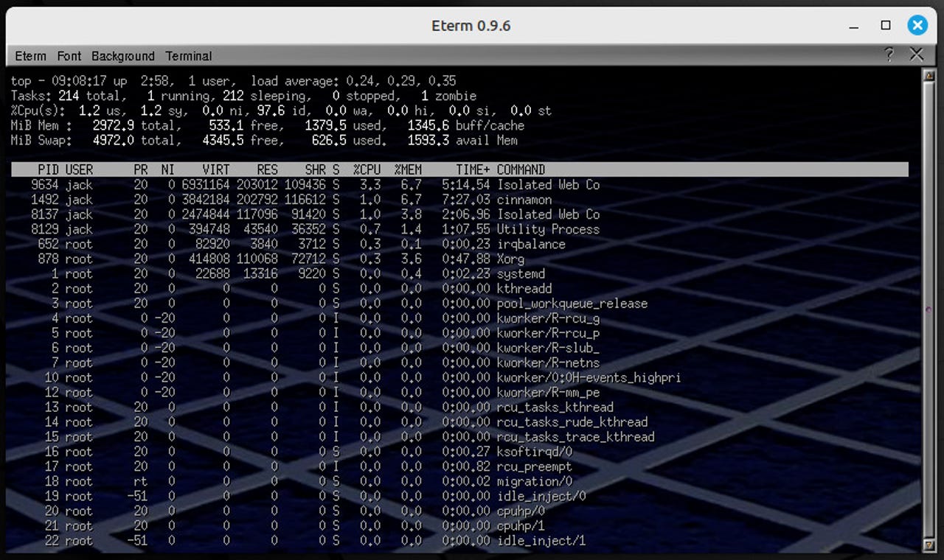
Task: Click pool_workqueue_release command text
Action: click(572, 303)
